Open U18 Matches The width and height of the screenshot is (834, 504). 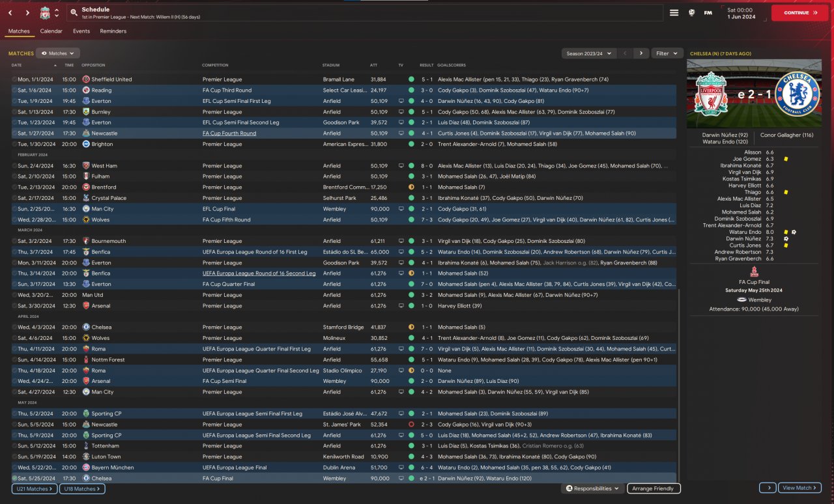[82, 488]
